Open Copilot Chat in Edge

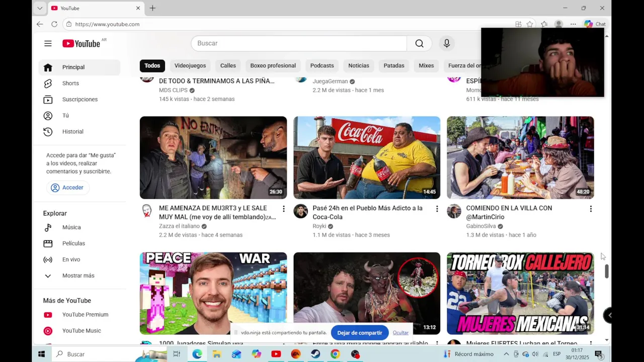pos(595,24)
